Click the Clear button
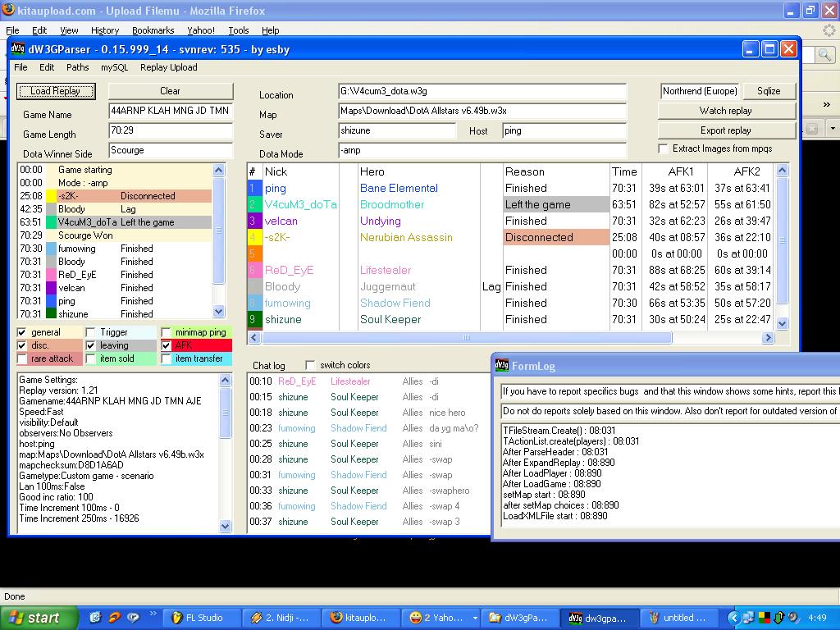Viewport: 840px width, 630px height. click(x=171, y=91)
